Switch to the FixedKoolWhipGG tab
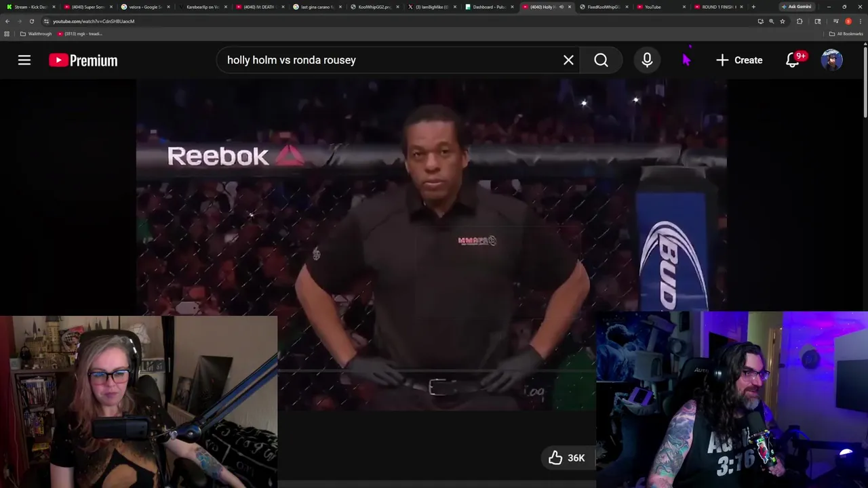868x488 pixels. [x=602, y=7]
